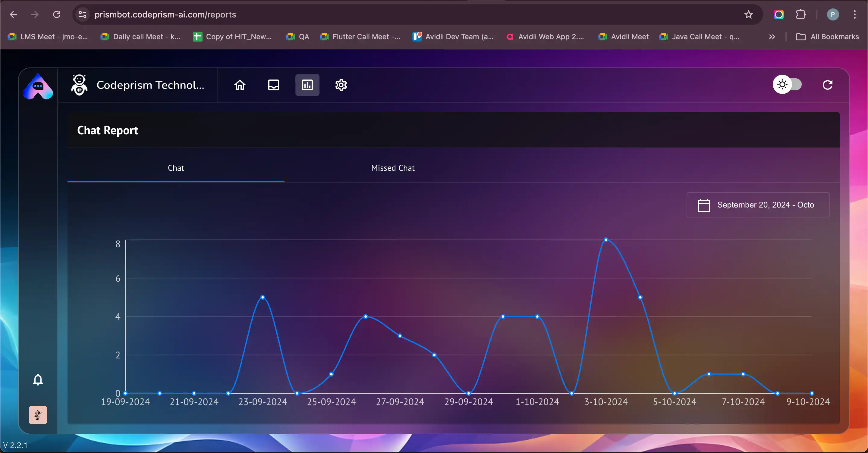Viewport: 868px width, 453px height.
Task: Click the robot bot avatar icon
Action: (x=79, y=85)
